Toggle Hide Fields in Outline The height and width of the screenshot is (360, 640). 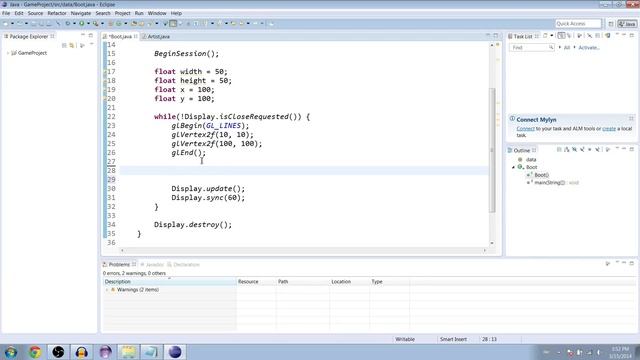(574, 150)
